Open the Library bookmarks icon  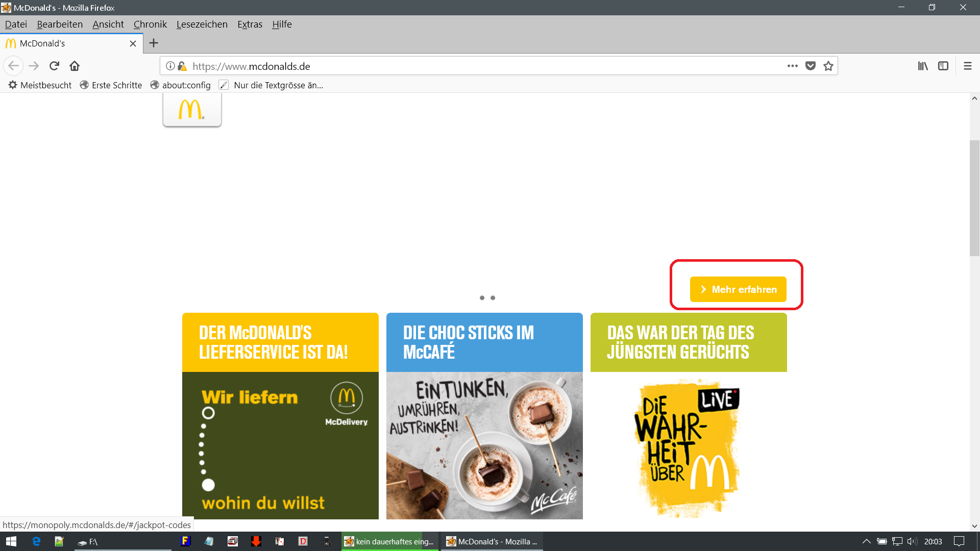[923, 66]
